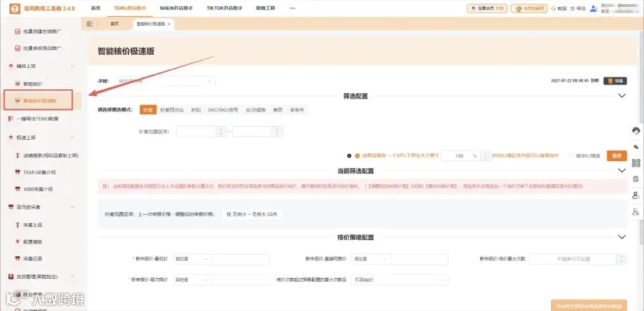Open the 跨境工具 top menu
This screenshot has width=644, height=311.
click(265, 8)
